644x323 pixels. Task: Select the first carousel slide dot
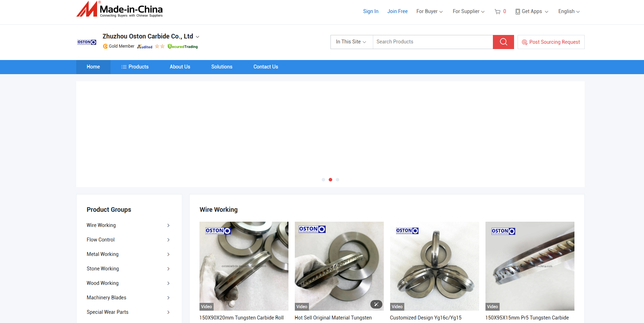click(323, 180)
